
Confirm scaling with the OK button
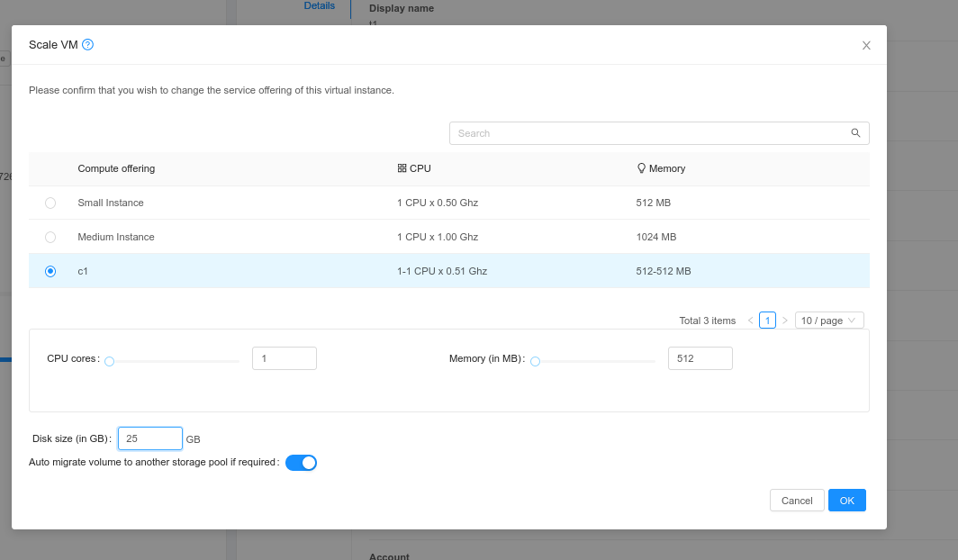point(846,501)
